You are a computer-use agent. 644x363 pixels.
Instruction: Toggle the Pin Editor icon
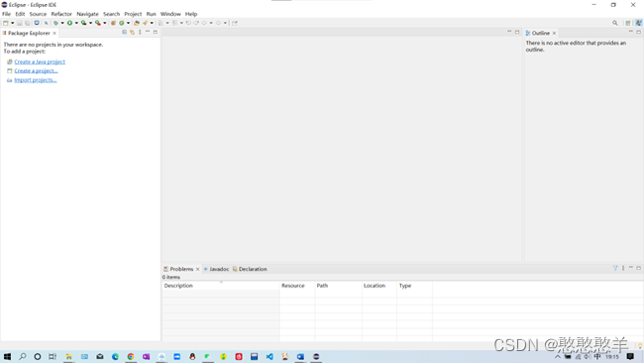tap(235, 23)
